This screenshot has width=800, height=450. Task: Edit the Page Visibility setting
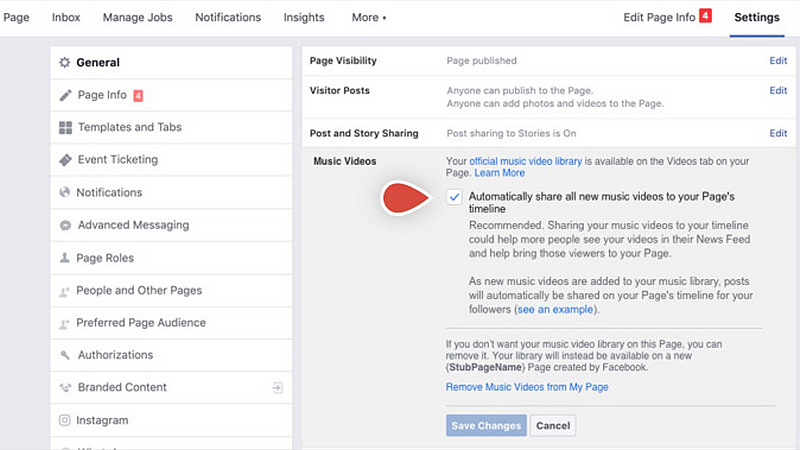pyautogui.click(x=777, y=61)
